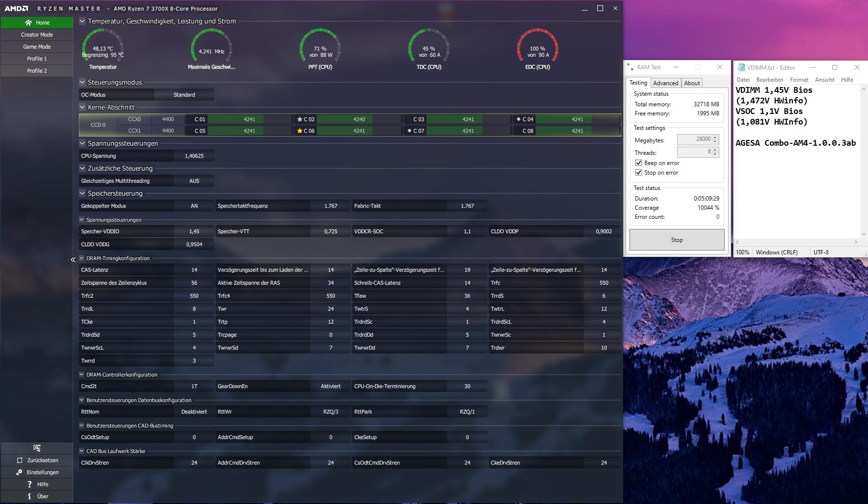Click Windows (CRLF) in Editor status bar
Image resolution: width=868 pixels, height=504 pixels.
777,252
